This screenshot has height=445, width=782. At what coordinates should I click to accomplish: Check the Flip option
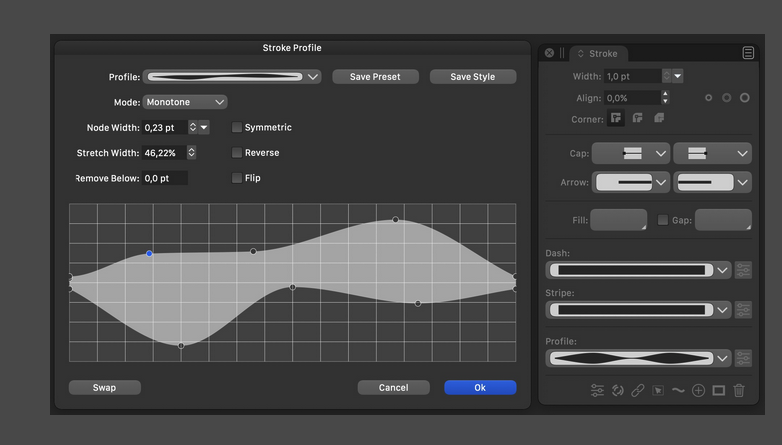click(237, 178)
